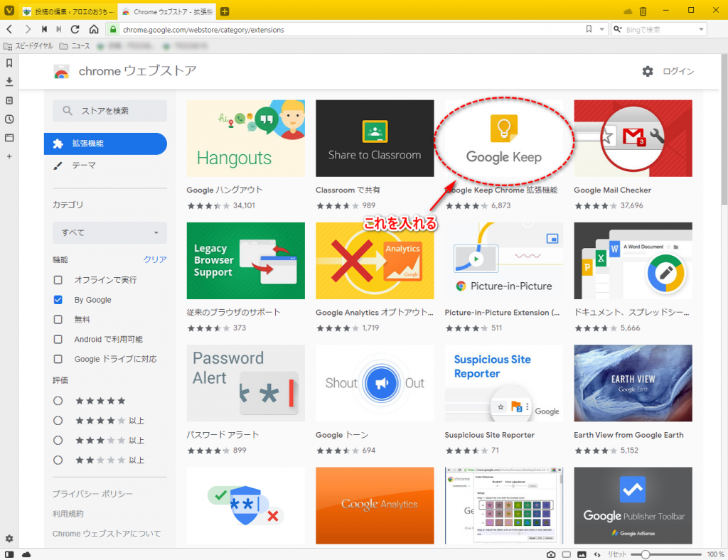Enable the オフラインで実行 checkbox
The height and width of the screenshot is (560, 728).
point(58,280)
